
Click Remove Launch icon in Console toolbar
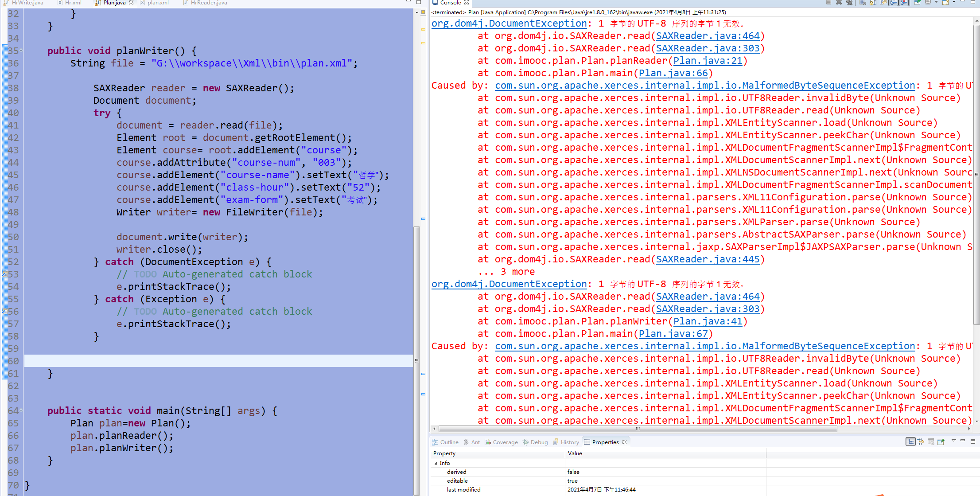click(839, 2)
